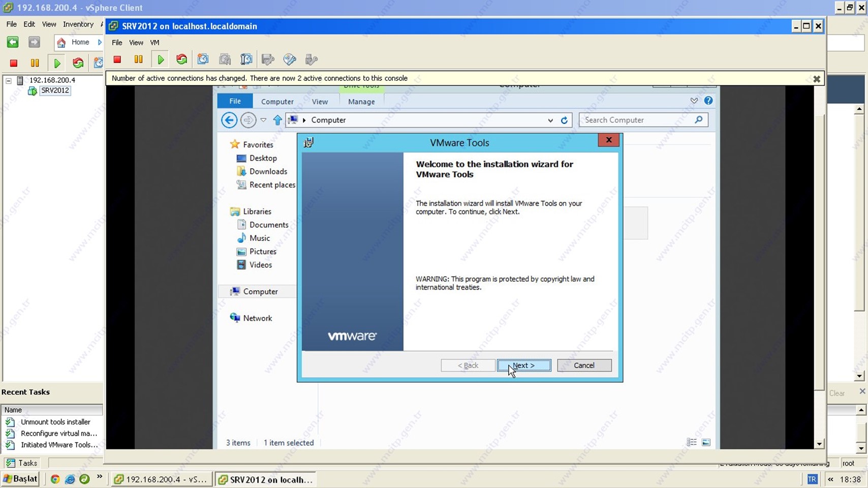Screen dimensions: 868x488
Task: Open the Explorer recent locations dropdown arrow
Action: click(x=263, y=120)
